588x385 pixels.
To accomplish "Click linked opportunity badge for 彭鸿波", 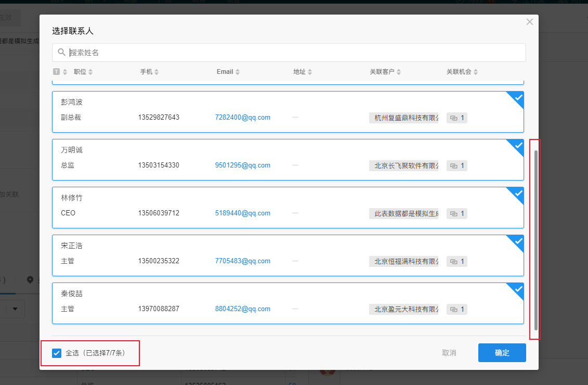I will coord(456,118).
